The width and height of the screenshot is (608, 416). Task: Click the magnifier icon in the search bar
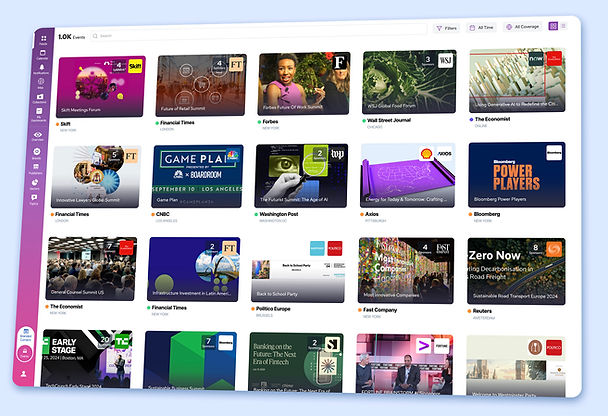pos(95,36)
